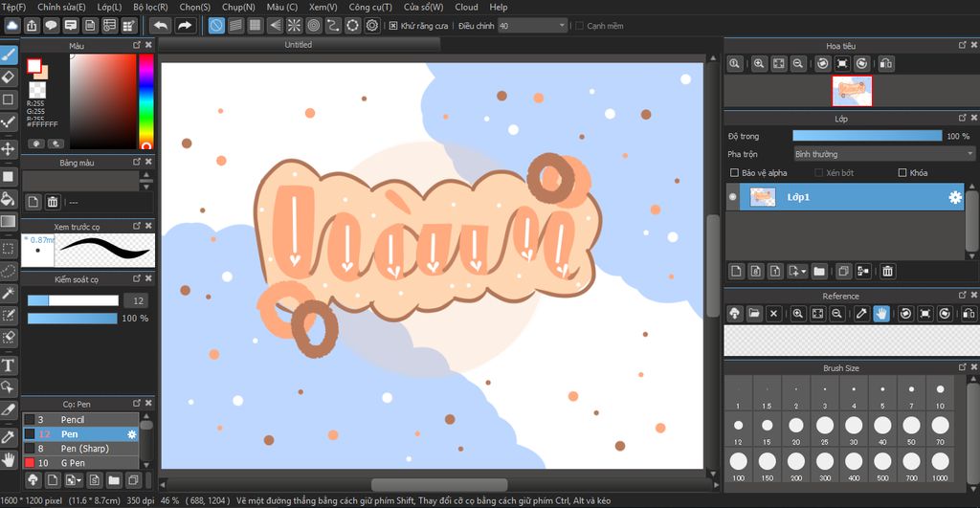Expand the add-brush dropdown in the Cọ panel
This screenshot has height=508, width=980.
tap(78, 480)
